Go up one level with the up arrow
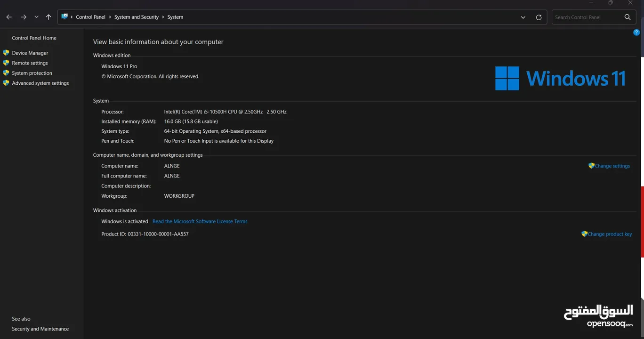This screenshot has height=339, width=644. tap(48, 17)
